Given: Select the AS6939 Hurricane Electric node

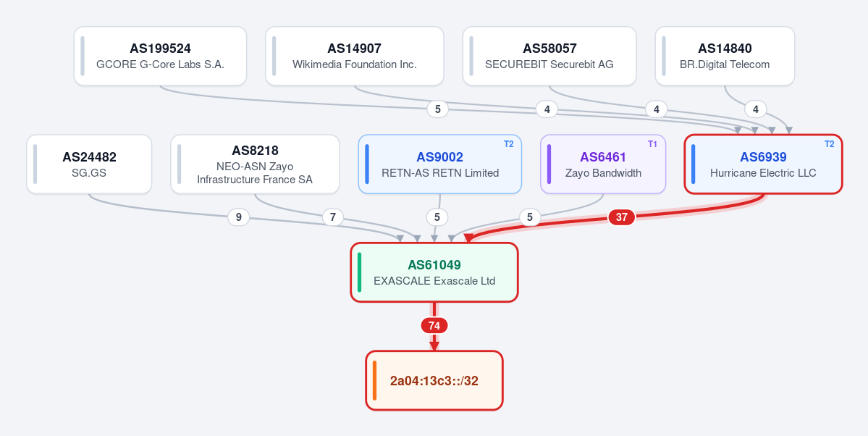Looking at the screenshot, I should point(763,164).
